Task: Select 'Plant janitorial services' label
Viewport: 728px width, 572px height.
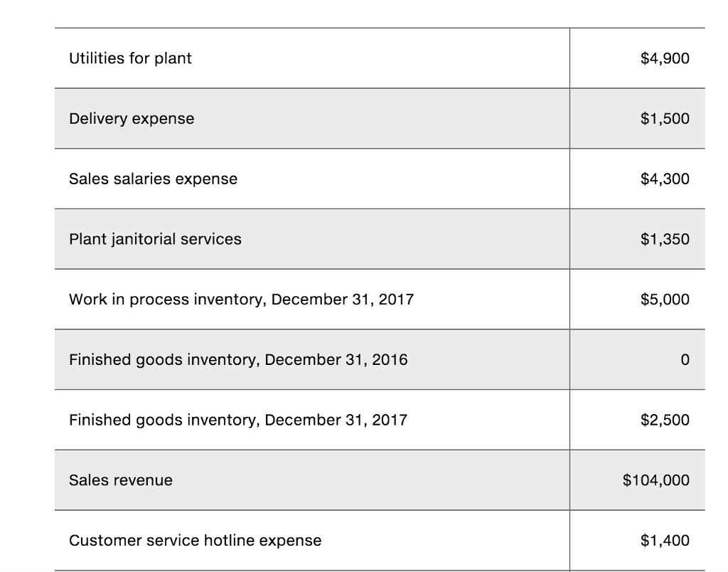Action: click(x=155, y=239)
